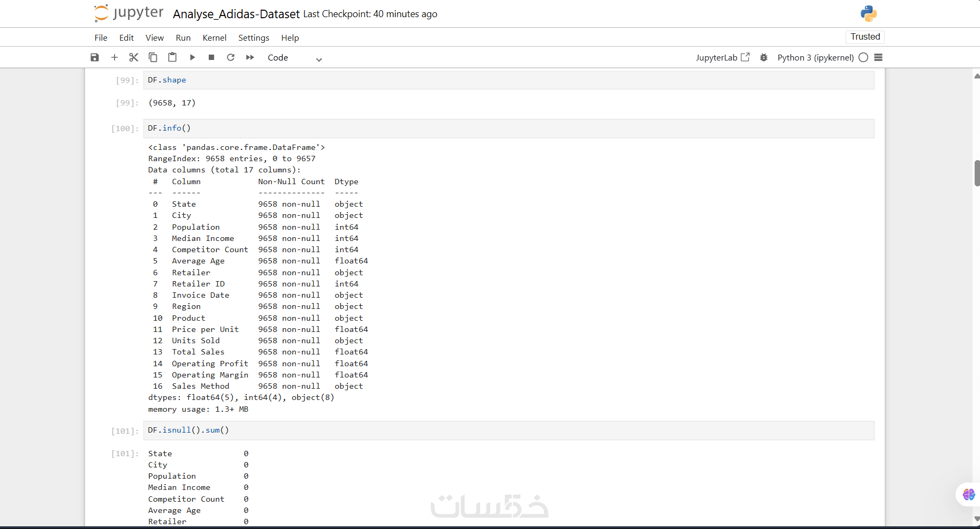Select the DF.info() code cell

click(x=508, y=129)
